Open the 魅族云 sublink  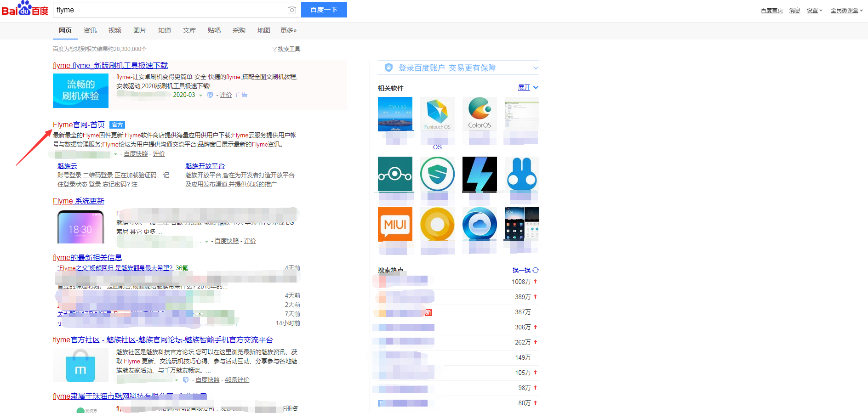point(67,166)
